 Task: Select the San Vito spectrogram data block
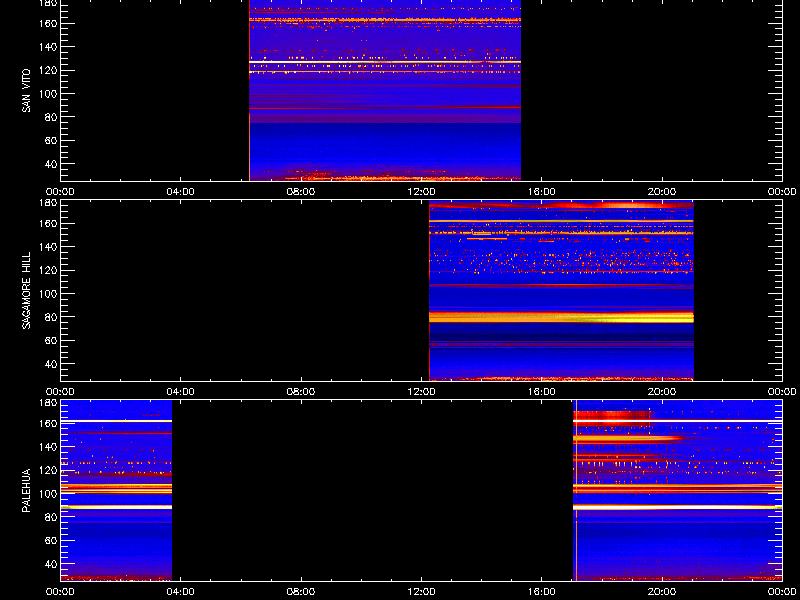[x=385, y=90]
